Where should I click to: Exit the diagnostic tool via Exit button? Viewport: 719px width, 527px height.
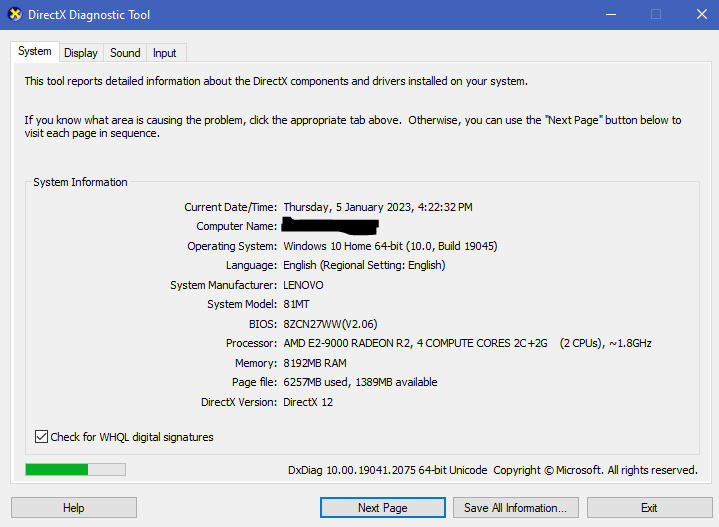(649, 508)
